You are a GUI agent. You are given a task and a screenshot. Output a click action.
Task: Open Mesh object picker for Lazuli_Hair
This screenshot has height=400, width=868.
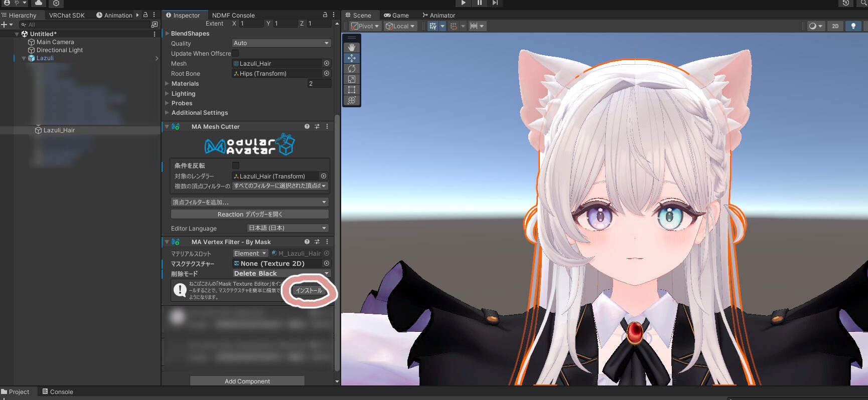(327, 63)
